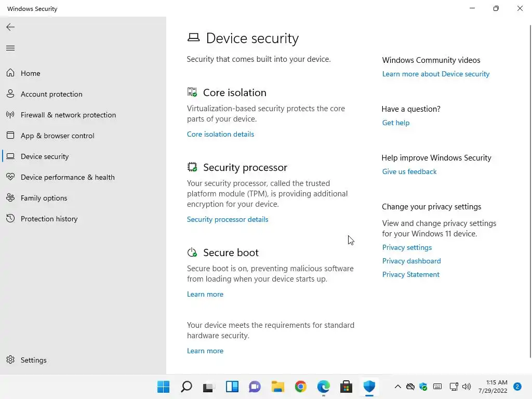This screenshot has width=532, height=399.
Task: Open Learn more about Device security
Action: coord(436,74)
